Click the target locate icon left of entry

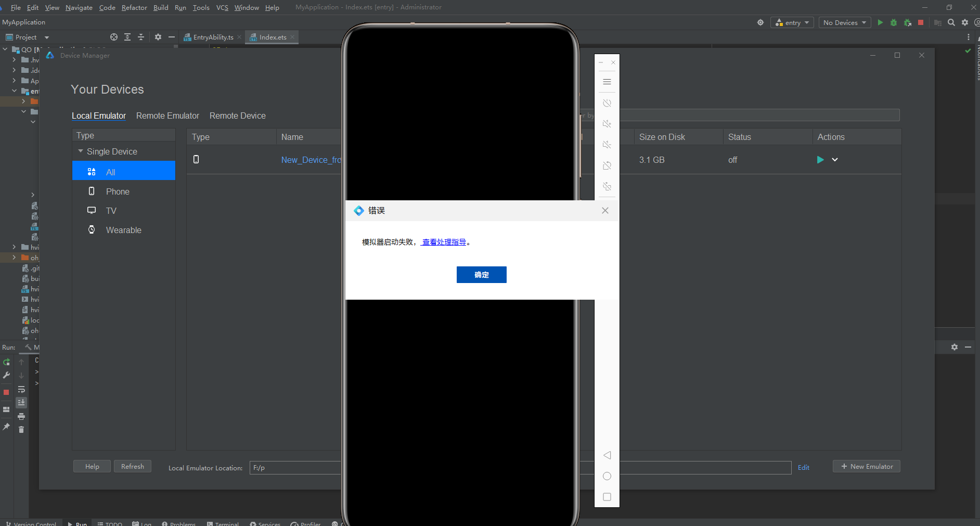760,22
